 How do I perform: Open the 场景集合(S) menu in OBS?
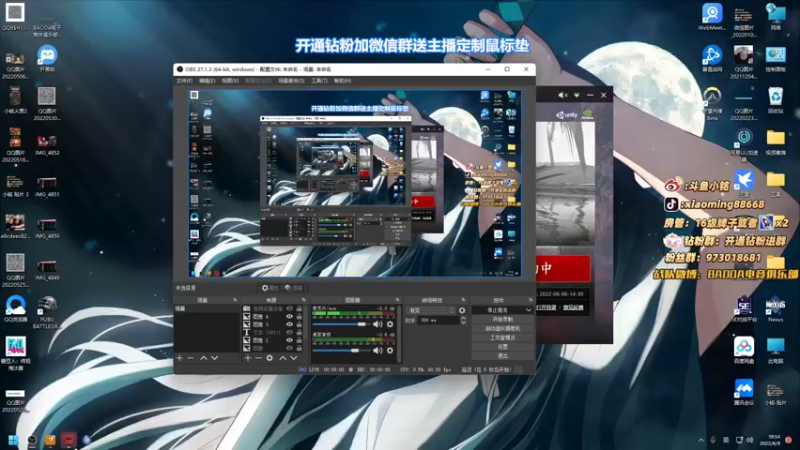click(x=291, y=81)
